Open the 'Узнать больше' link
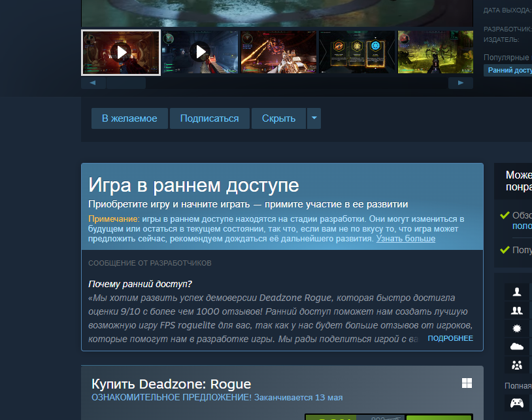 (x=406, y=239)
